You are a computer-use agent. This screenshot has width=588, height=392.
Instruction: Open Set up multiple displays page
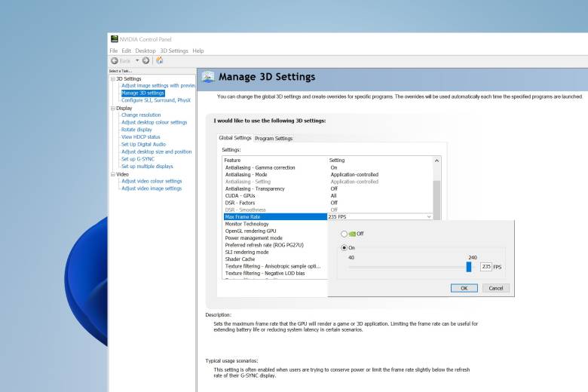(x=147, y=166)
